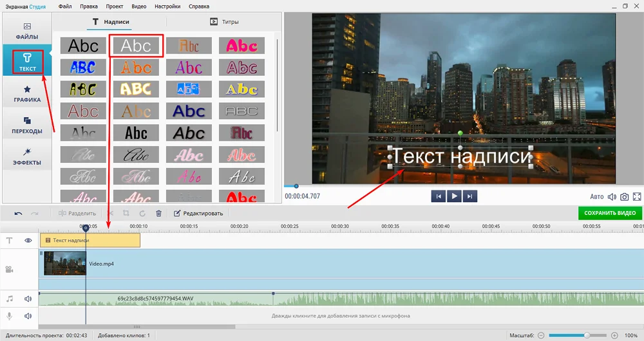Open the Проект menu
Viewport: 644px width, 341px height.
(x=114, y=6)
